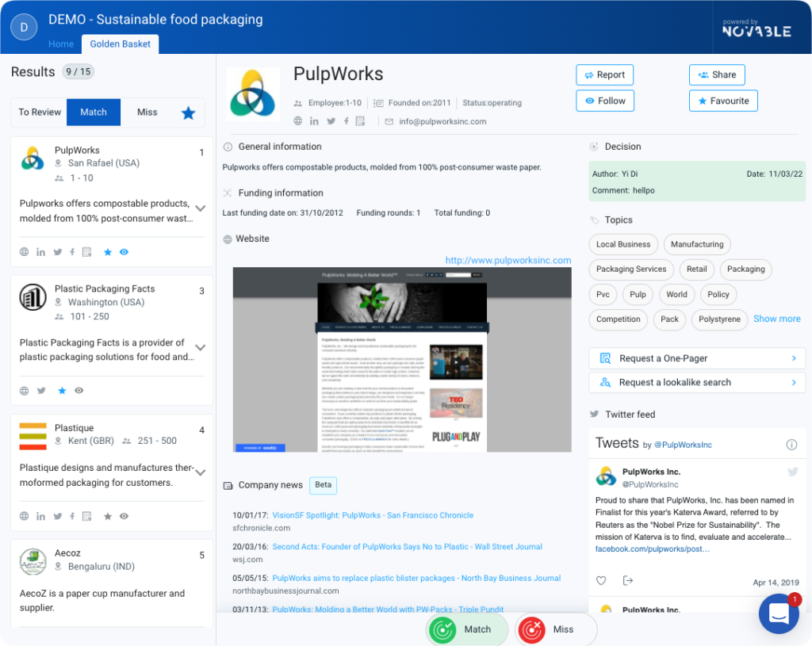The width and height of the screenshot is (812, 646).
Task: Open Plastique card Twitter icon
Action: click(x=57, y=516)
